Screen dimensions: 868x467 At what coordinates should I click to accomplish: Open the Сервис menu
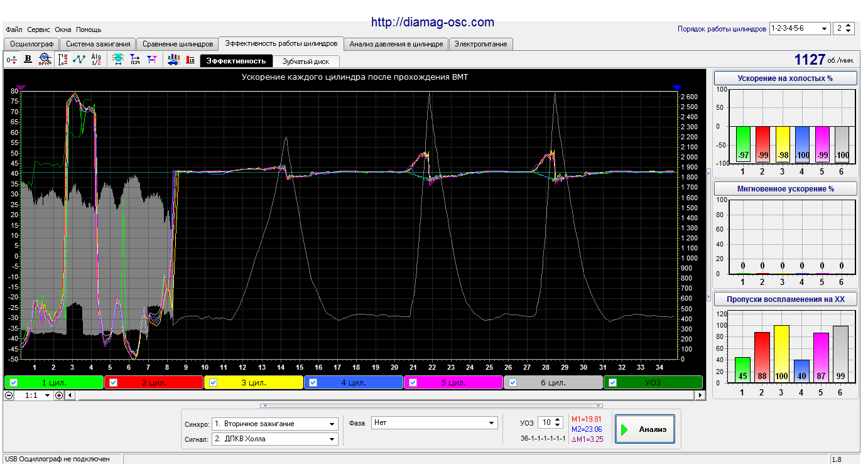click(x=39, y=30)
